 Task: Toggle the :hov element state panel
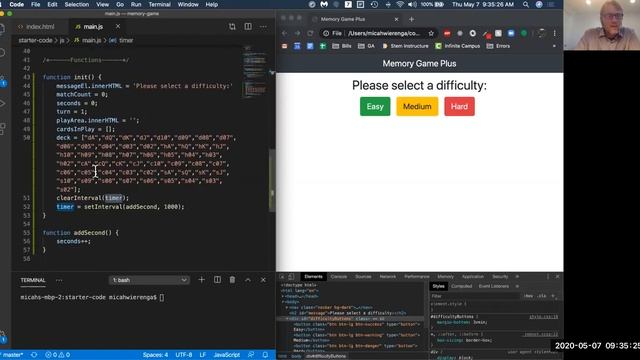(529, 296)
